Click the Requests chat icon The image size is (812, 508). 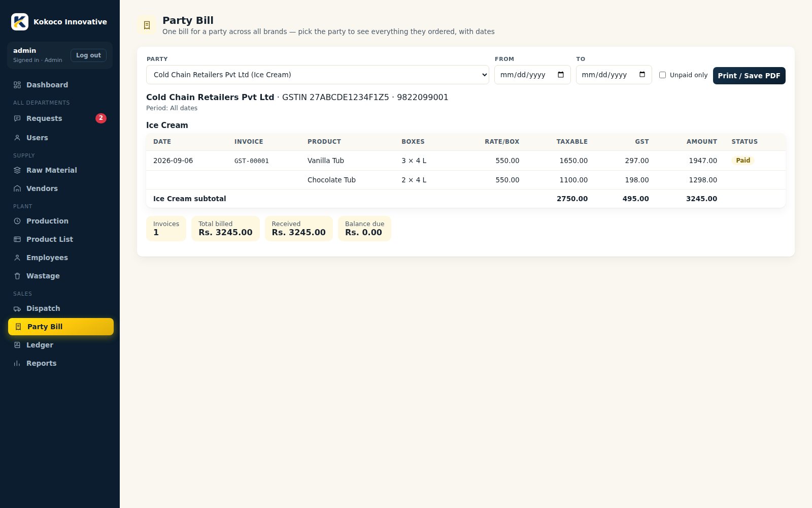pos(17,118)
